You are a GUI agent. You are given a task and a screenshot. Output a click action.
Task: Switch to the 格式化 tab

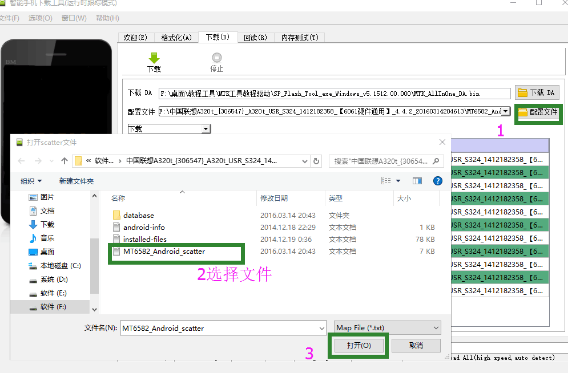[x=176, y=37]
